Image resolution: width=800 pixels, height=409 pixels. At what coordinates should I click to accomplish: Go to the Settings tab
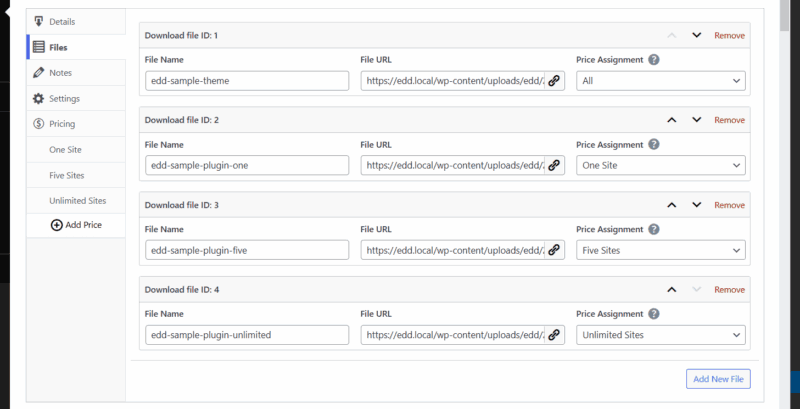[64, 99]
